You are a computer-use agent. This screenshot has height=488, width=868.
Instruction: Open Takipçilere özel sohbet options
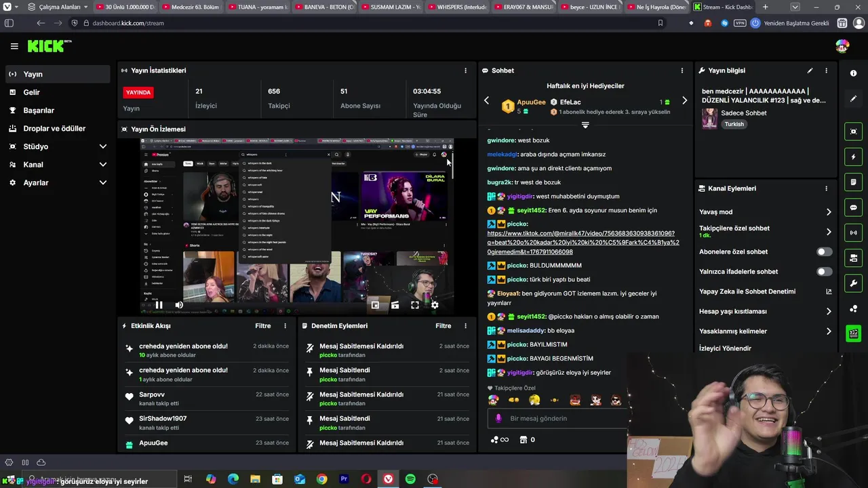pos(765,231)
